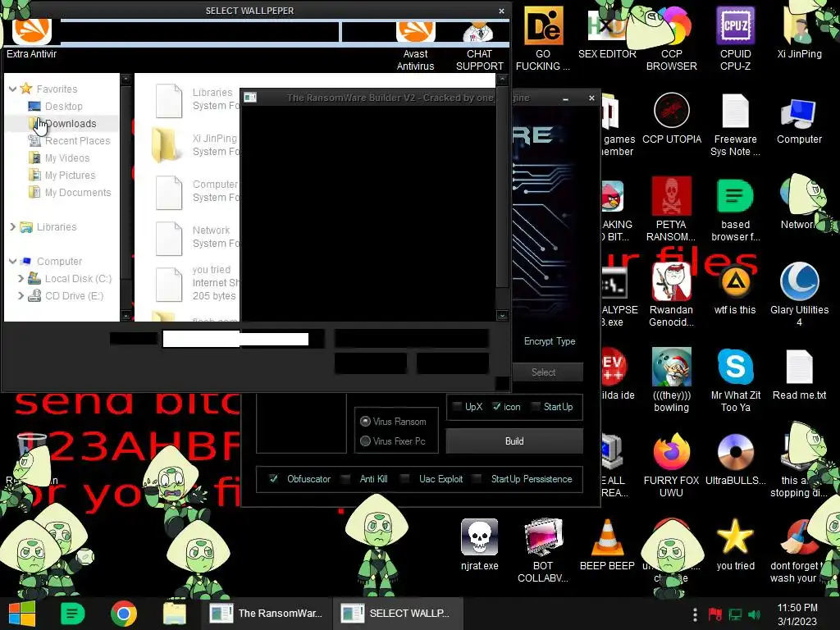Collapse the Computer tree node
The image size is (840, 630).
tap(13, 261)
